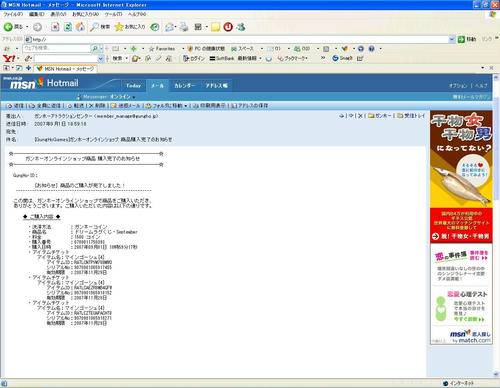
Task: Click the 転送 forward button
Action: [76, 106]
